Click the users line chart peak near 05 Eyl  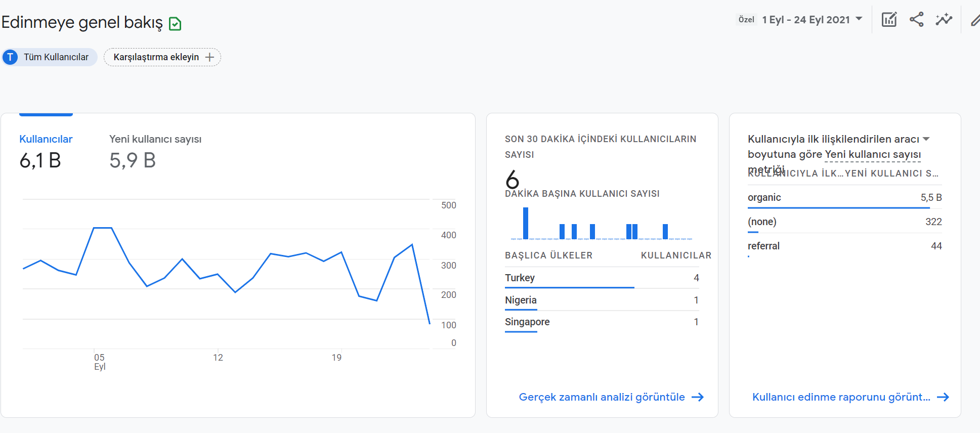(x=103, y=228)
